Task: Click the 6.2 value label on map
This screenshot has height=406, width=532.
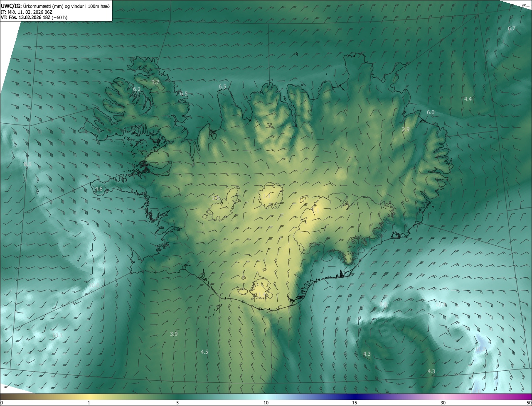Action: coord(137,89)
